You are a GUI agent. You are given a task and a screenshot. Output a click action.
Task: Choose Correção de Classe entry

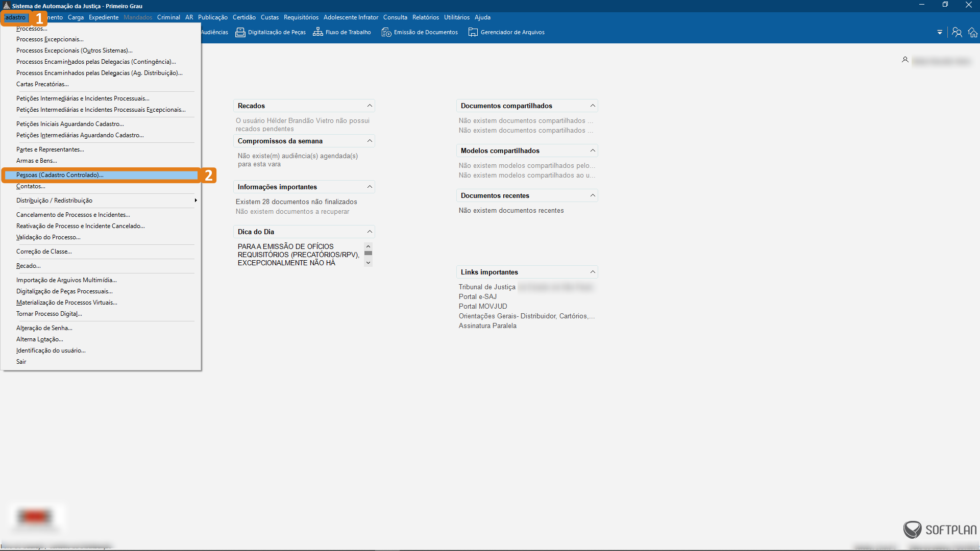pos(44,252)
